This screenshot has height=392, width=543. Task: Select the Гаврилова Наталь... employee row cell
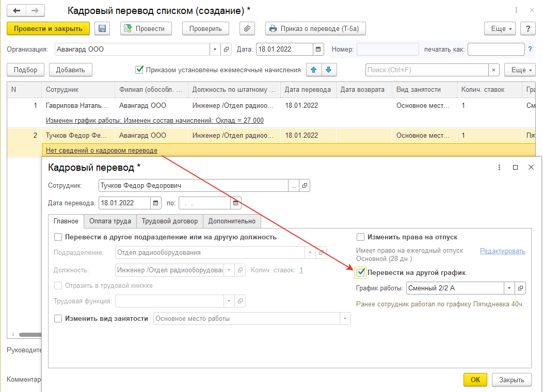click(77, 106)
